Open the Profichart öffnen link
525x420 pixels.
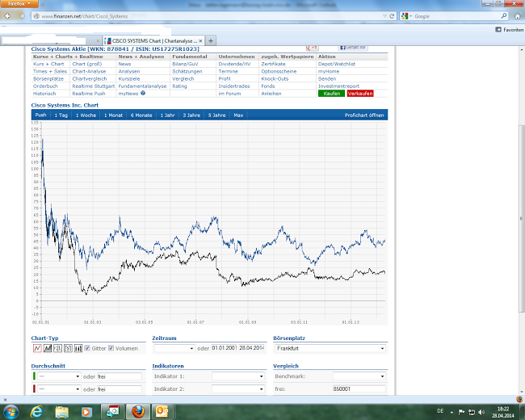[364, 115]
